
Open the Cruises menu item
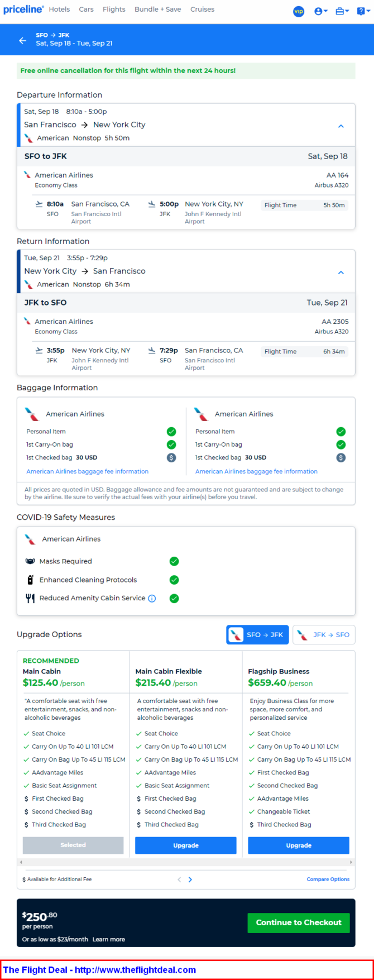tap(202, 9)
